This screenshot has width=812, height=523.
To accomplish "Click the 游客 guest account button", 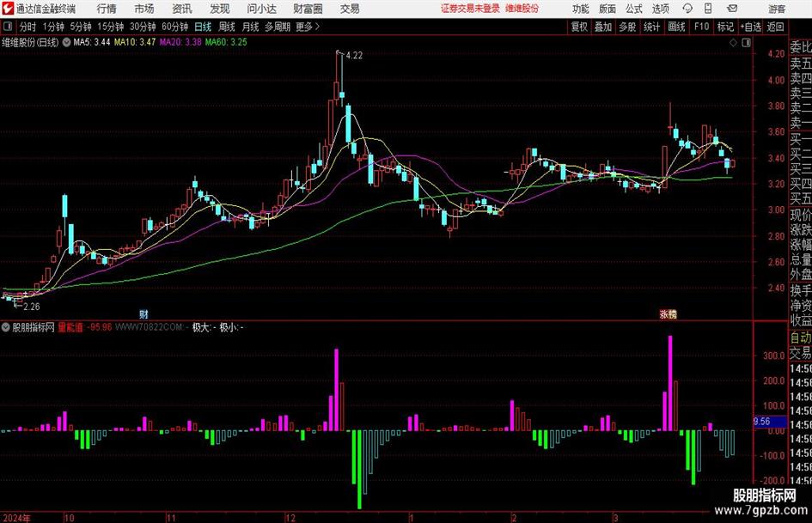I will [x=776, y=9].
